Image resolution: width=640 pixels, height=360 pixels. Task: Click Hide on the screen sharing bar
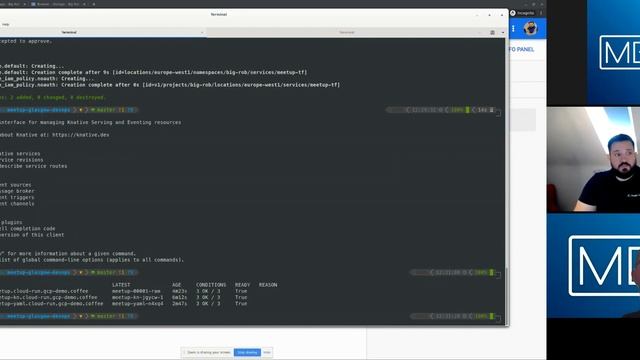coord(267,352)
